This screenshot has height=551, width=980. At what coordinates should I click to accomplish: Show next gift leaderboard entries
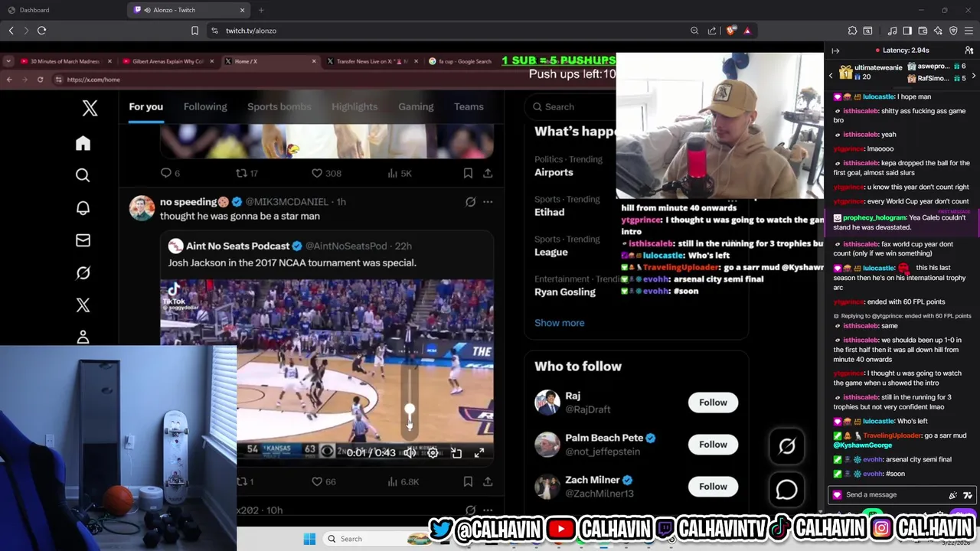pyautogui.click(x=973, y=76)
